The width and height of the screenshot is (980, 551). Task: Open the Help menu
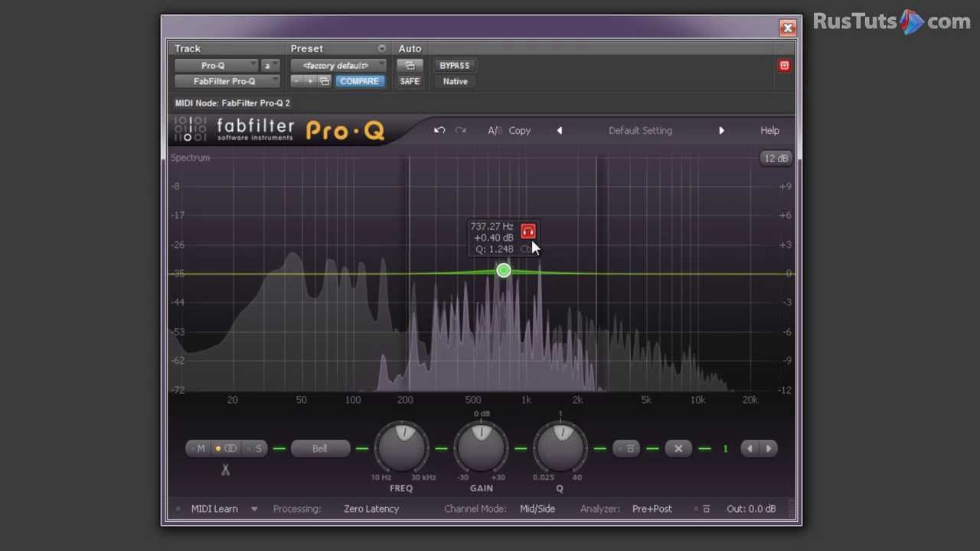coord(769,131)
